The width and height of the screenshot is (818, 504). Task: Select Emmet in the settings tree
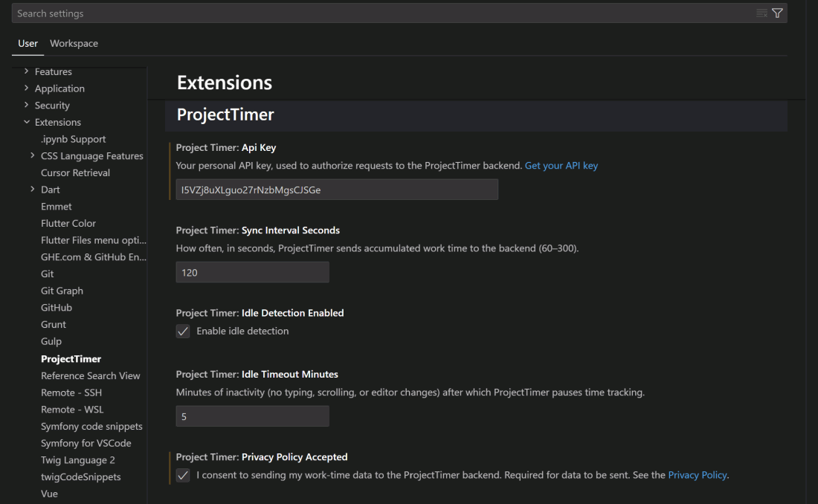(x=57, y=206)
